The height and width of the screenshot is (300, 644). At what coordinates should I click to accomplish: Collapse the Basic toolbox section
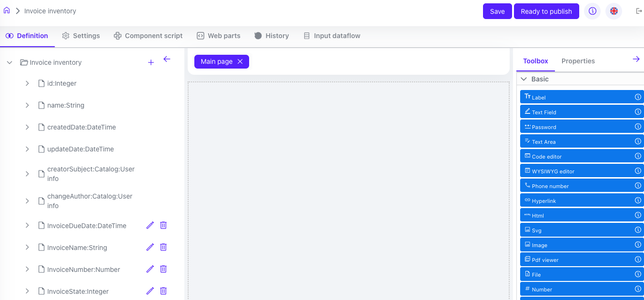pyautogui.click(x=524, y=79)
